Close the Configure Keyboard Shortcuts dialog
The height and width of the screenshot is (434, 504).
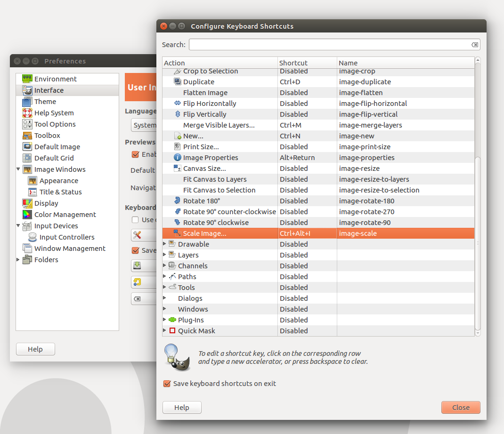[461, 407]
